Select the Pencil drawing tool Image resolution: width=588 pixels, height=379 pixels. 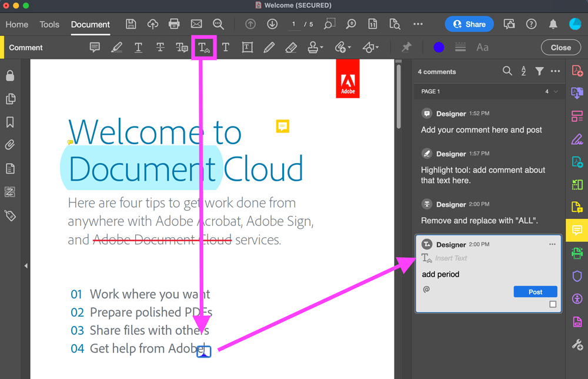pyautogui.click(x=269, y=48)
